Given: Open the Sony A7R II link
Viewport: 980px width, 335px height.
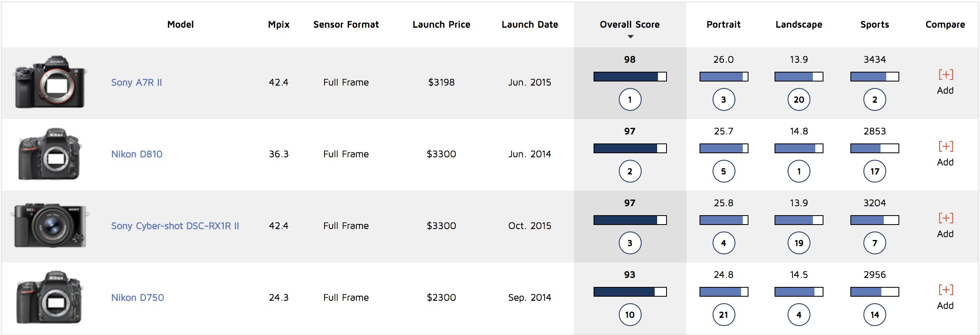Looking at the screenshot, I should click(x=137, y=82).
